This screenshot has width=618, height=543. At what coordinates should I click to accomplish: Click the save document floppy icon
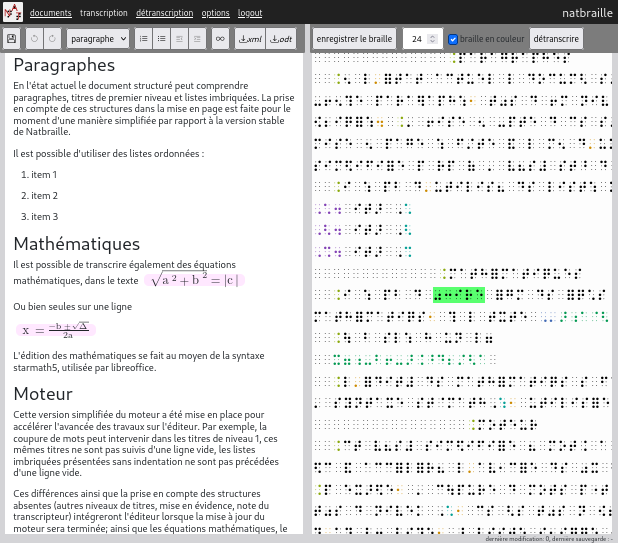coord(11,39)
